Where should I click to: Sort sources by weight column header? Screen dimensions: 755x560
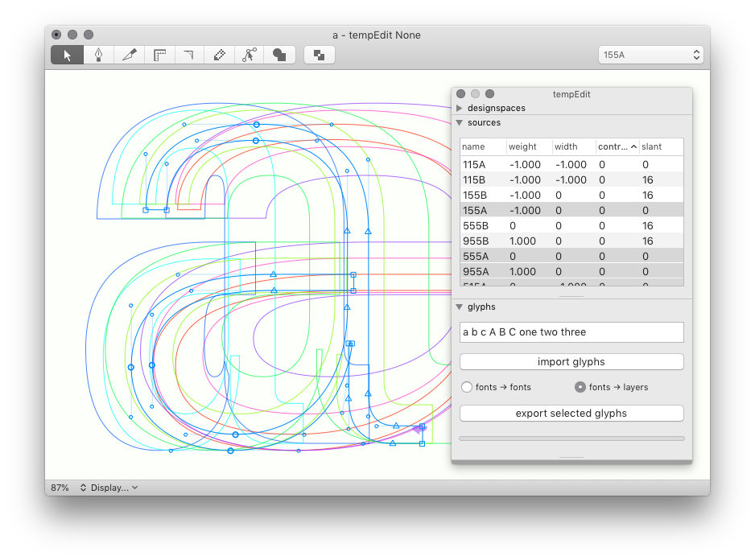pos(527,146)
